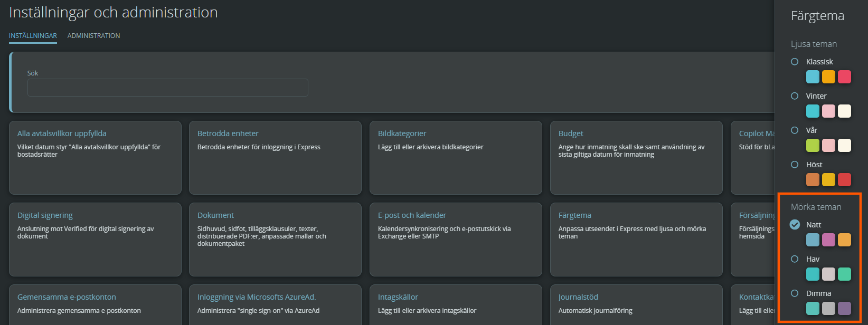Screen dimensions: 868x325
Task: Go to Bildkategorier settings
Action: point(456,158)
